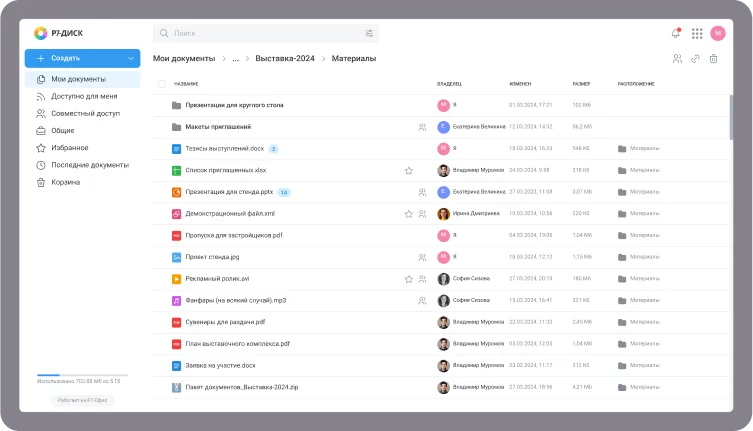This screenshot has height=431, width=753.
Task: Toggle favorite star for Рекламный ролик.avi
Action: [408, 279]
